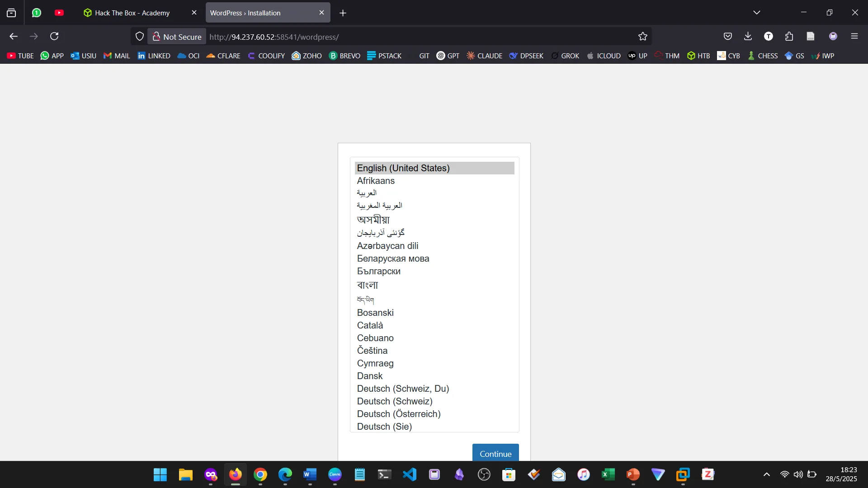This screenshot has height=488, width=868.
Task: Toggle the tracking protection shield
Action: point(139,36)
